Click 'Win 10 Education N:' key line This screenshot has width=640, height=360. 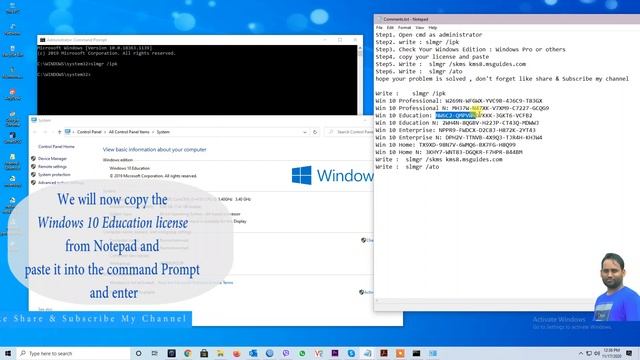(x=457, y=123)
